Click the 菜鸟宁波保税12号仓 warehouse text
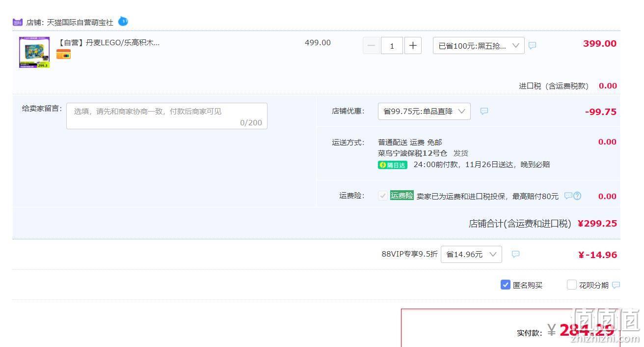 point(412,153)
